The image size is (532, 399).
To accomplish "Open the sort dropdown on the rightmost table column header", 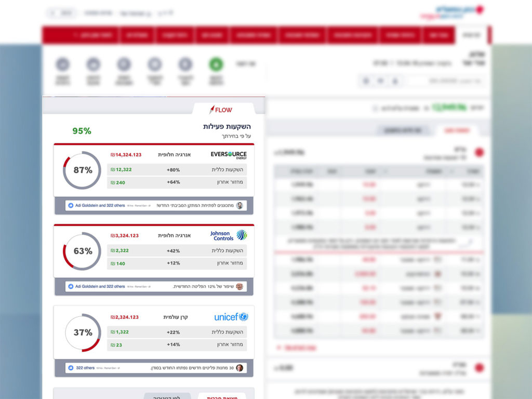I will click(451, 171).
